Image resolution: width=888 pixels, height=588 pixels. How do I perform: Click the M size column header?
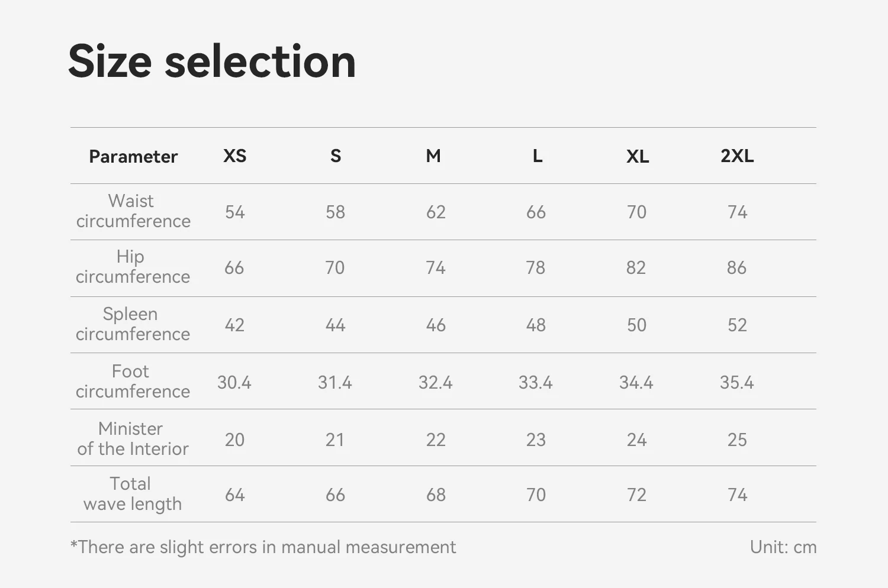(x=433, y=156)
